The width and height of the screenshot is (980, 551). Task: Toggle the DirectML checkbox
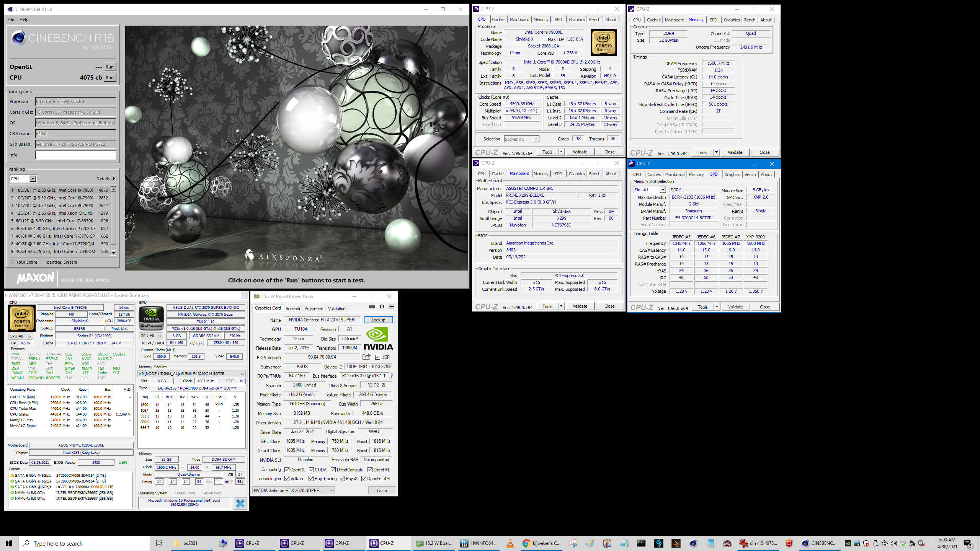pos(370,469)
